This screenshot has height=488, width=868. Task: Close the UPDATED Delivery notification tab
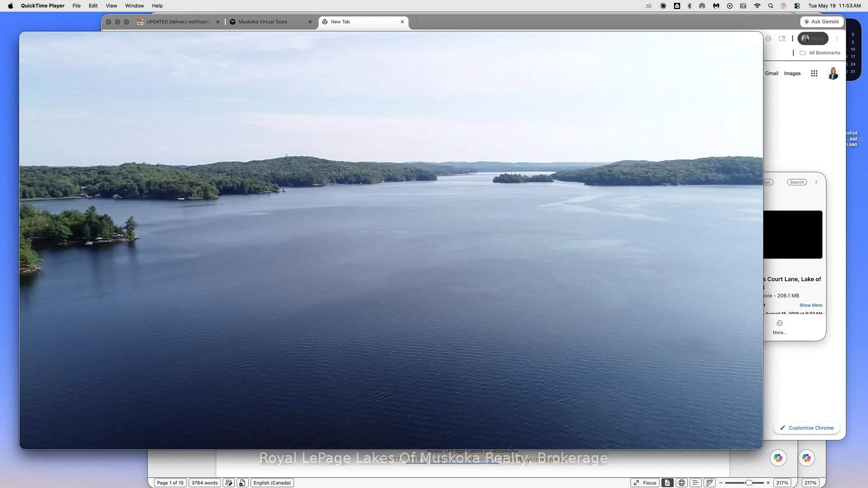[218, 22]
